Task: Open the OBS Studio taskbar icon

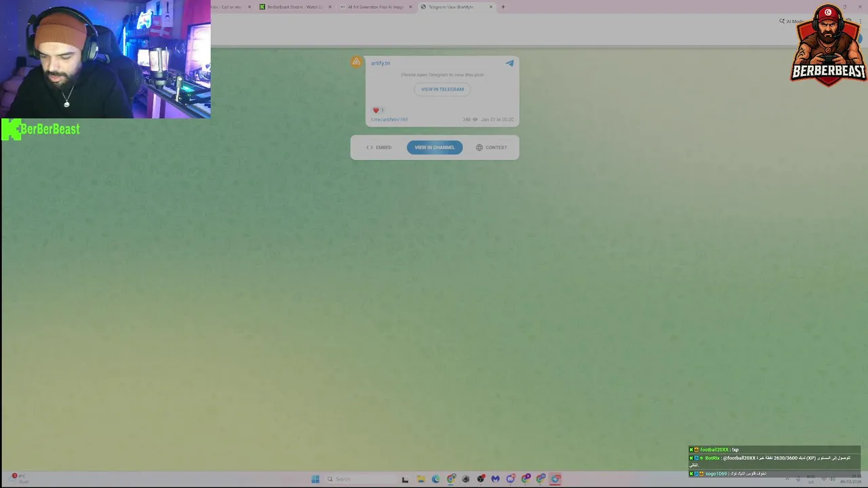Action: point(481,479)
